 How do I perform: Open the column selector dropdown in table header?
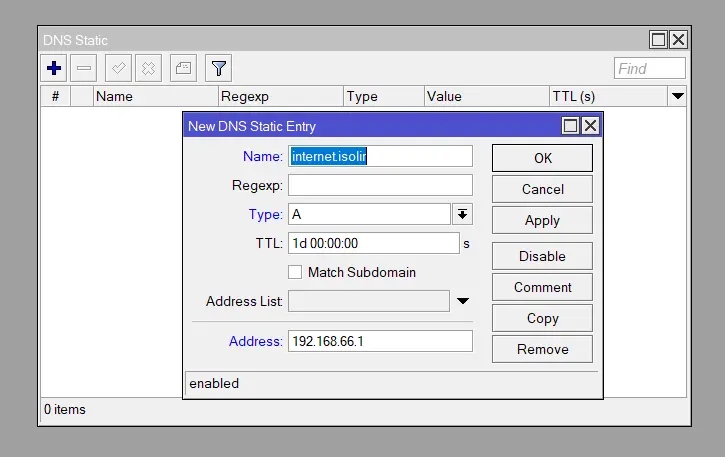(677, 97)
